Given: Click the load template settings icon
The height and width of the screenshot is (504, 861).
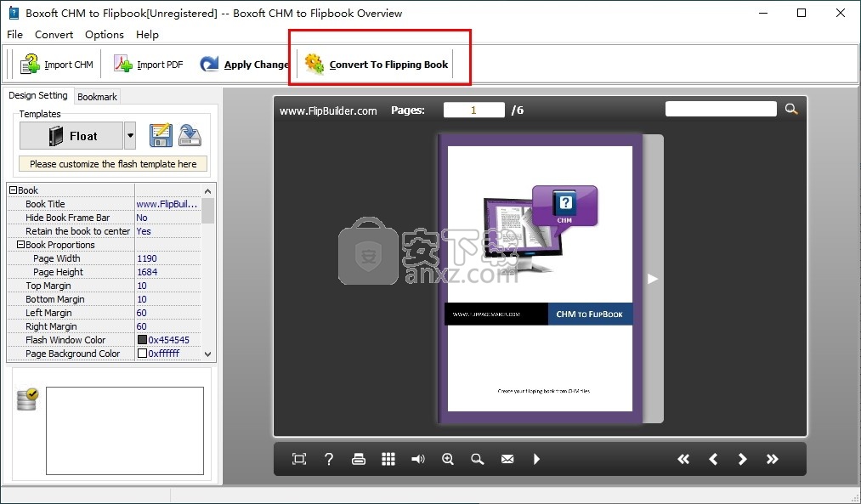Looking at the screenshot, I should click(x=190, y=136).
